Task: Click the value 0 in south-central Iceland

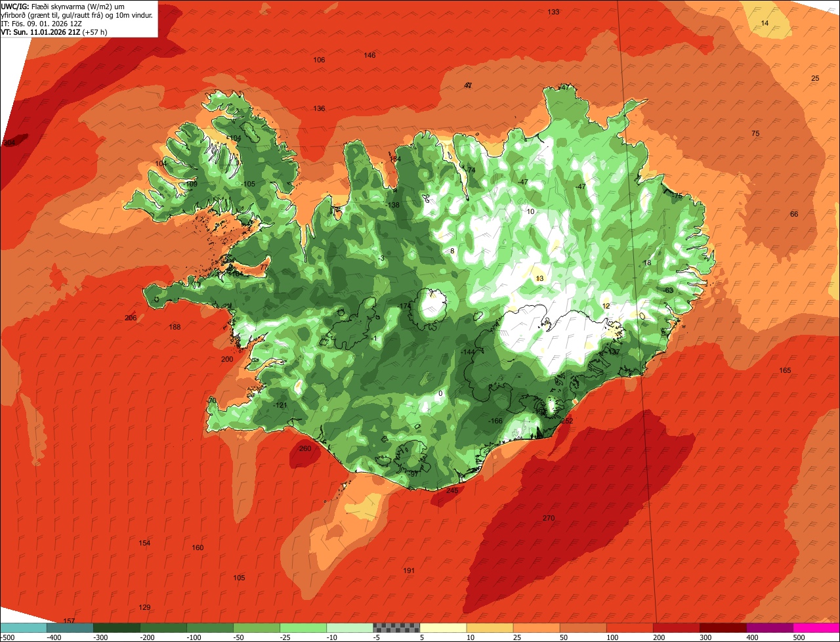Action: 440,394
